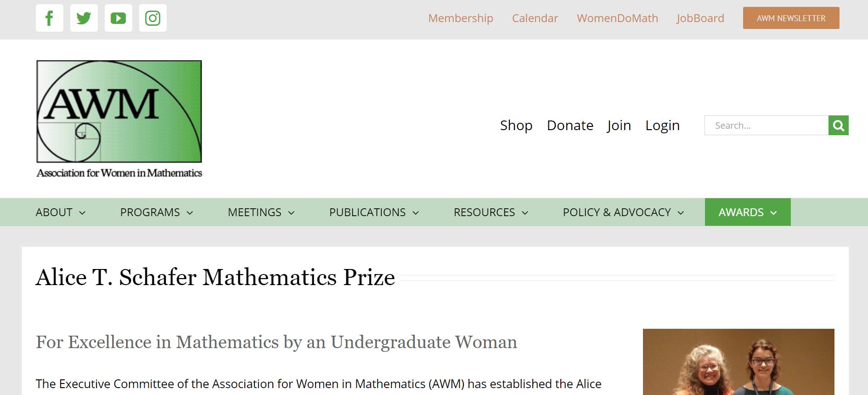Visit the WomenDoMath link
Screen dimensions: 868x395
tap(617, 18)
